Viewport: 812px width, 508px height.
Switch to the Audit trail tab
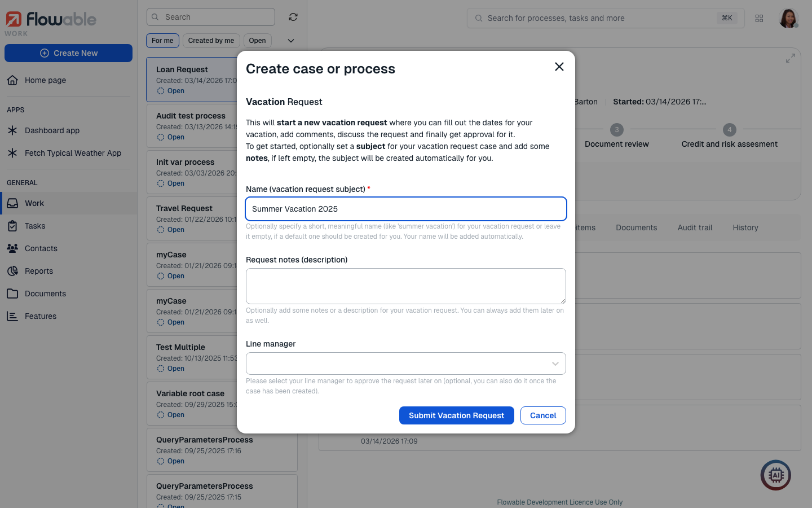[695, 227]
